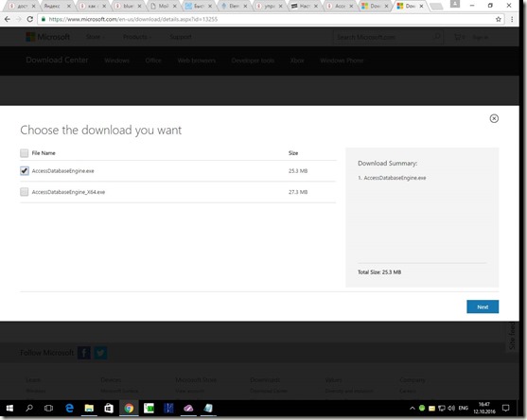
Task: Open Windows Store from taskbar
Action: coord(109,408)
